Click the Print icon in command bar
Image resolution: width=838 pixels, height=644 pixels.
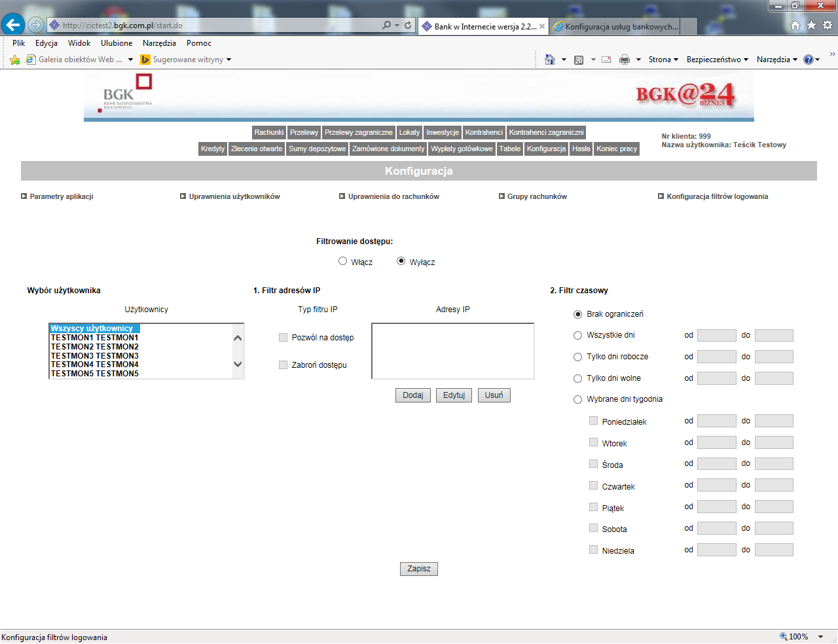(625, 60)
